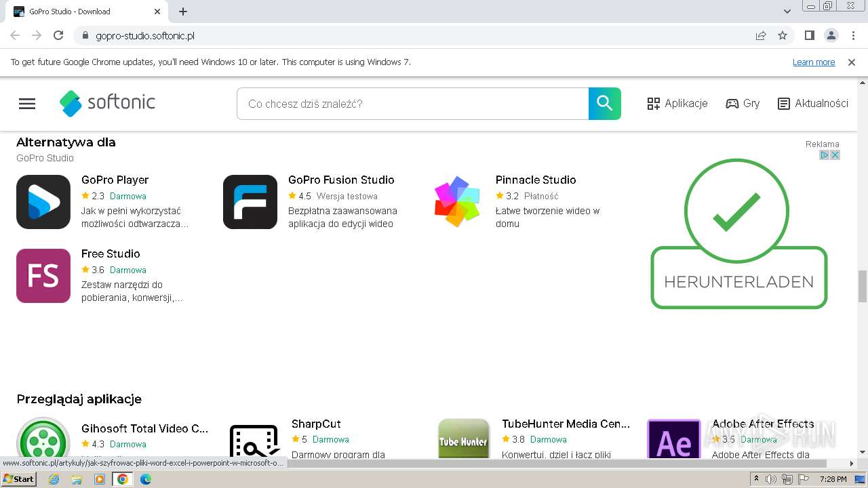The image size is (868, 488).
Task: Open the Free Studio title link
Action: tap(111, 253)
